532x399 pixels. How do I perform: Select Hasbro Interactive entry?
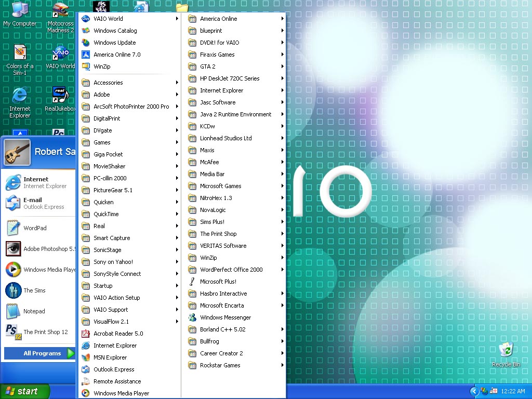pos(235,294)
